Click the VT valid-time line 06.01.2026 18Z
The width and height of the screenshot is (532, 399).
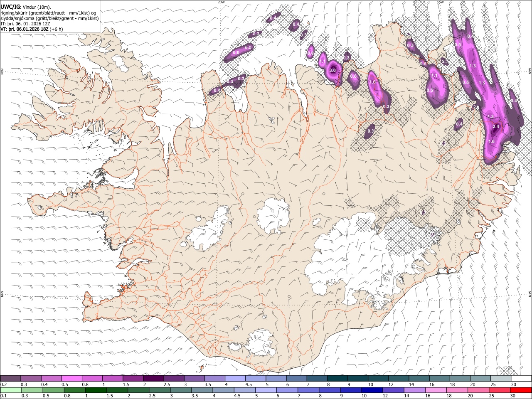click(x=32, y=29)
